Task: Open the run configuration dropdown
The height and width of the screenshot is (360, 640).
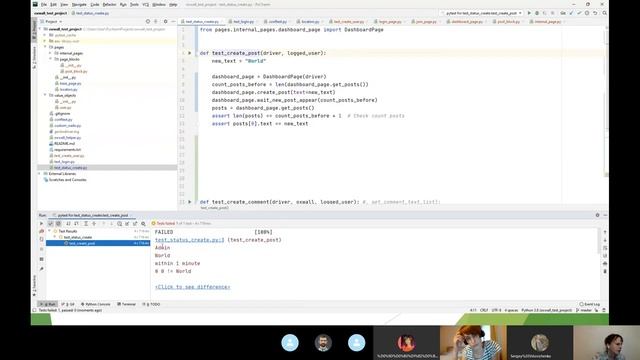Action: coord(482,13)
